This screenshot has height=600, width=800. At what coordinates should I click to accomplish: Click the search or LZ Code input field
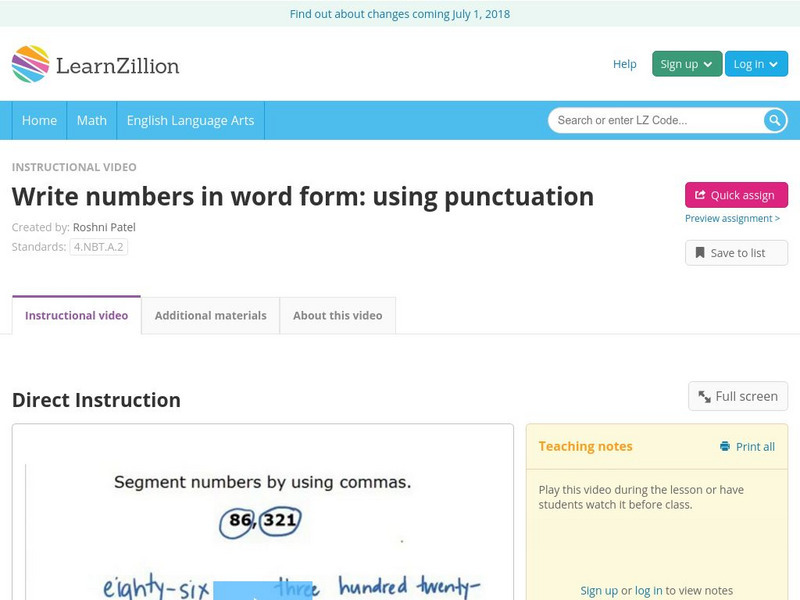click(x=650, y=120)
